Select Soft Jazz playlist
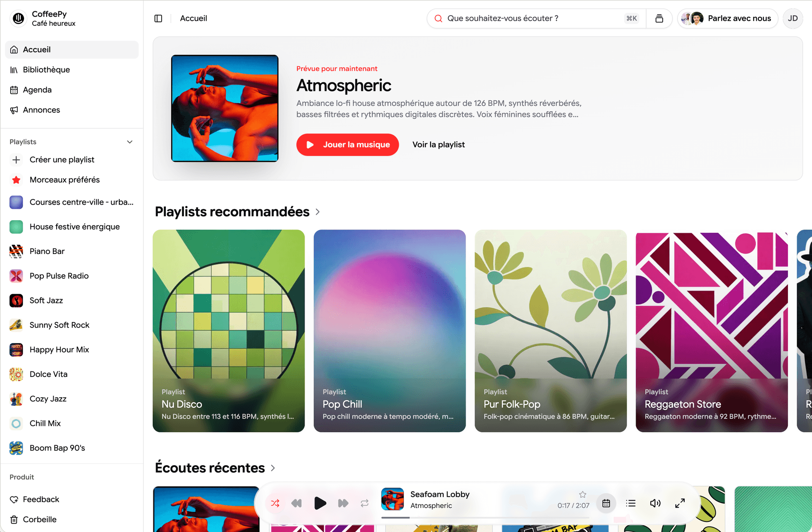The image size is (812, 532). (72, 300)
